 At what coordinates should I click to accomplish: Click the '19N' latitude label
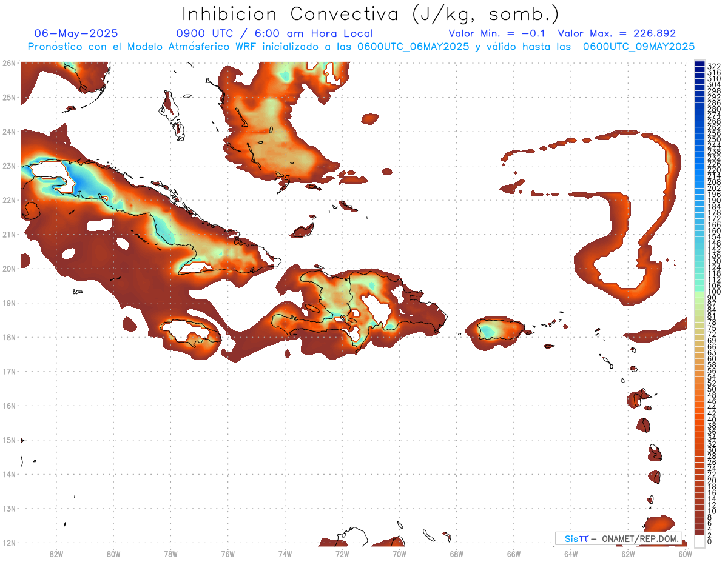click(8, 303)
